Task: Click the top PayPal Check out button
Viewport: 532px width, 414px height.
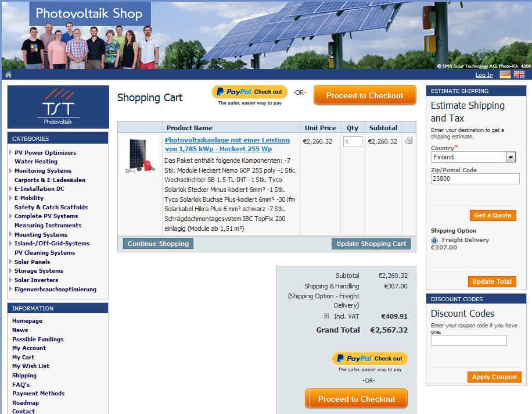Action: (250, 92)
